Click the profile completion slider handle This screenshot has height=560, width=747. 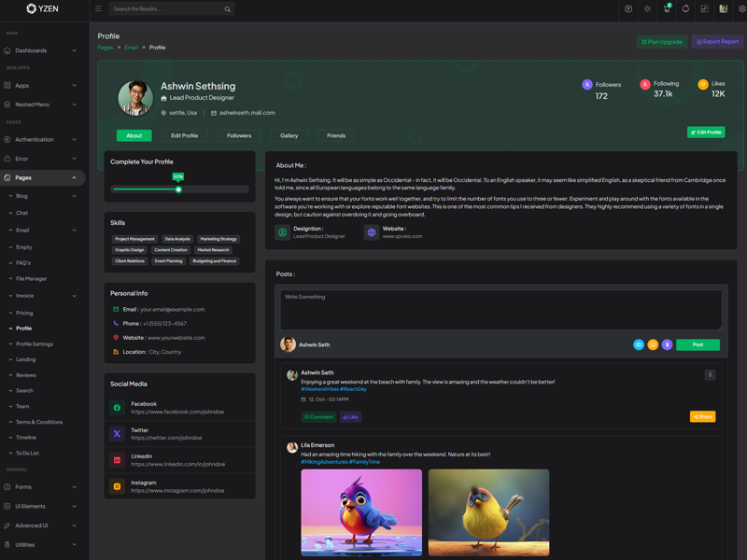pos(178,189)
